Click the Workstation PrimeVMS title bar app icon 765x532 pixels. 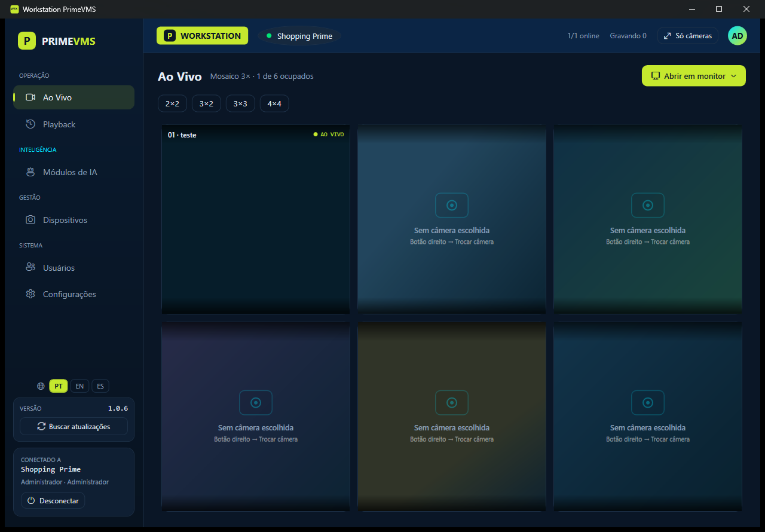(x=14, y=9)
